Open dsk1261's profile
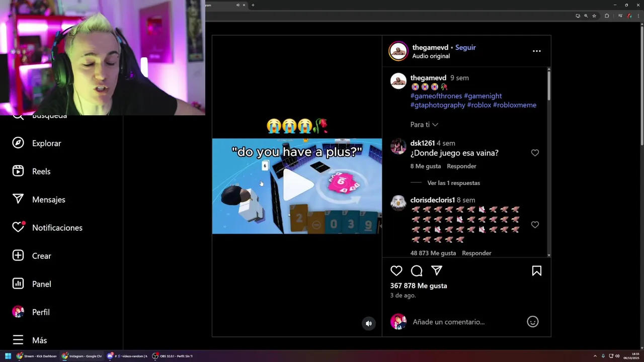Image resolution: width=644 pixels, height=362 pixels. tap(423, 143)
